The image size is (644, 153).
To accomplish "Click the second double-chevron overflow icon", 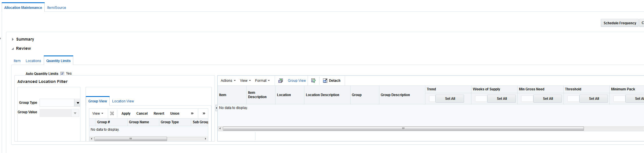I will tap(204, 114).
